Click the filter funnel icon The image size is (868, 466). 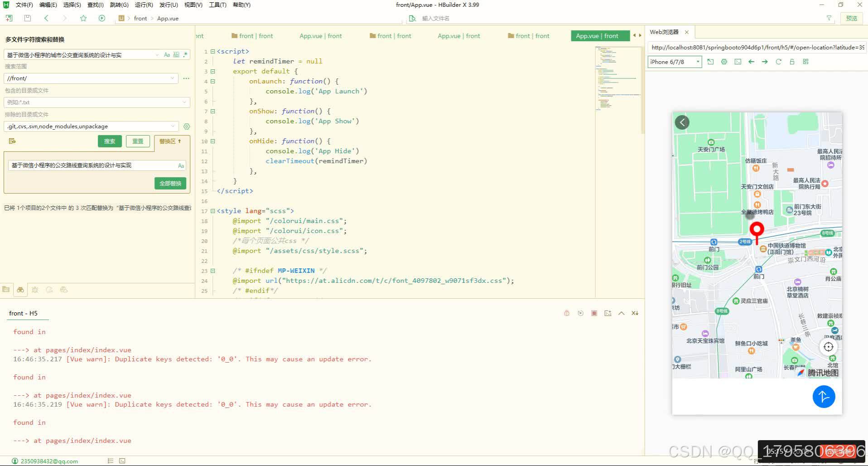[x=829, y=18]
